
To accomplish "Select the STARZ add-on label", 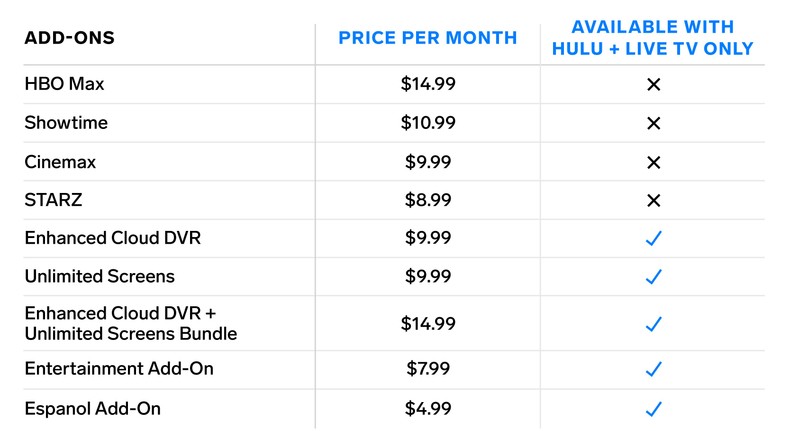I will point(53,200).
